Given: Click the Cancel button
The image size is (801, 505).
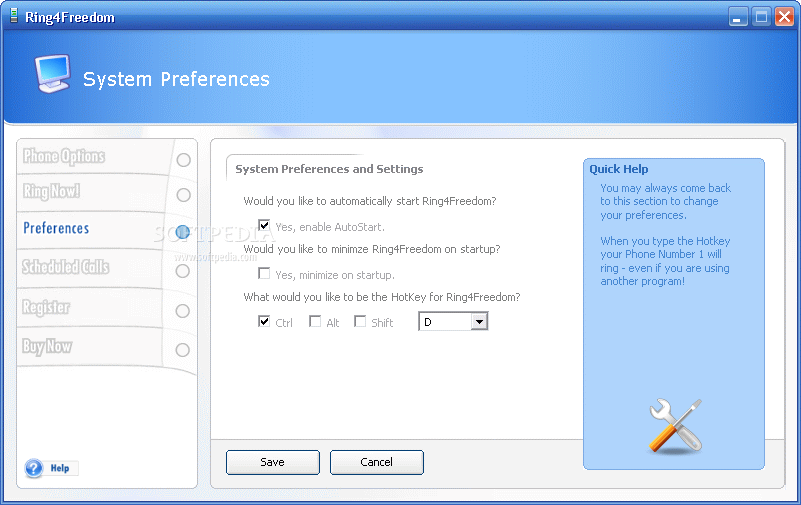Looking at the screenshot, I should point(376,462).
